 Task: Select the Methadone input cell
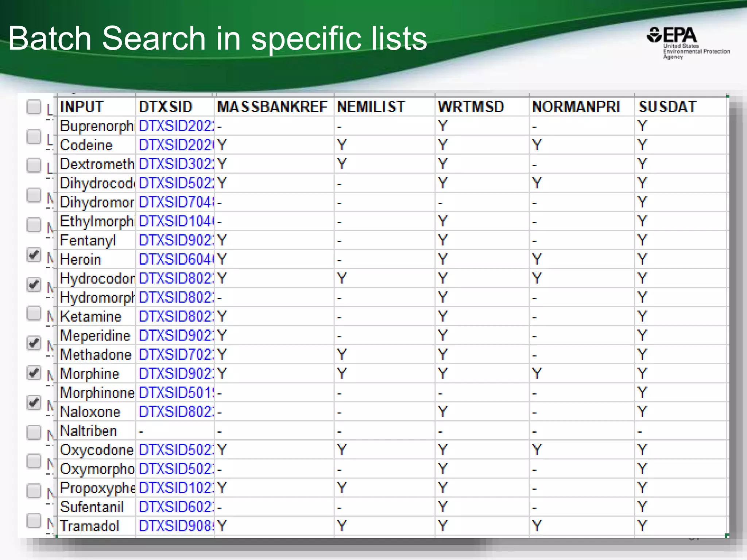point(97,354)
